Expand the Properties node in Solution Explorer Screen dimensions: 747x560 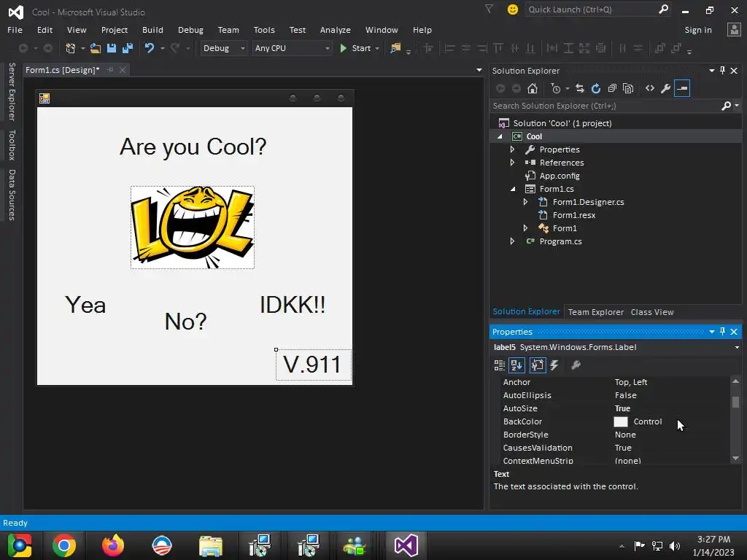coord(512,149)
